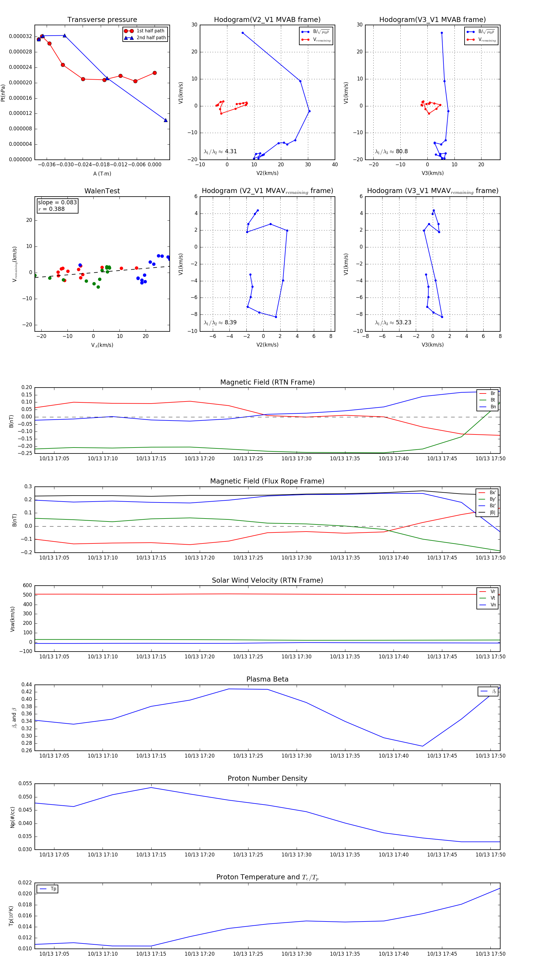Select the 'Tp' legend entry

click(48, 889)
